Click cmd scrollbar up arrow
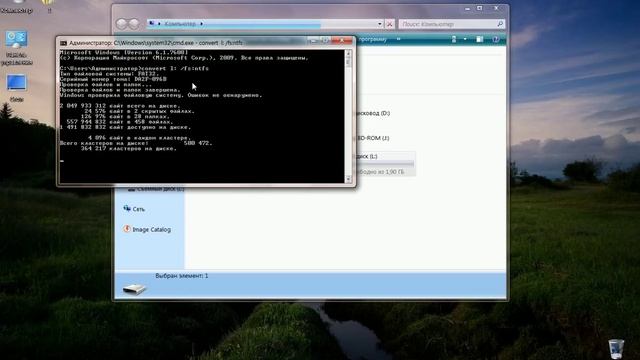This screenshot has height=360, width=640. [348, 53]
